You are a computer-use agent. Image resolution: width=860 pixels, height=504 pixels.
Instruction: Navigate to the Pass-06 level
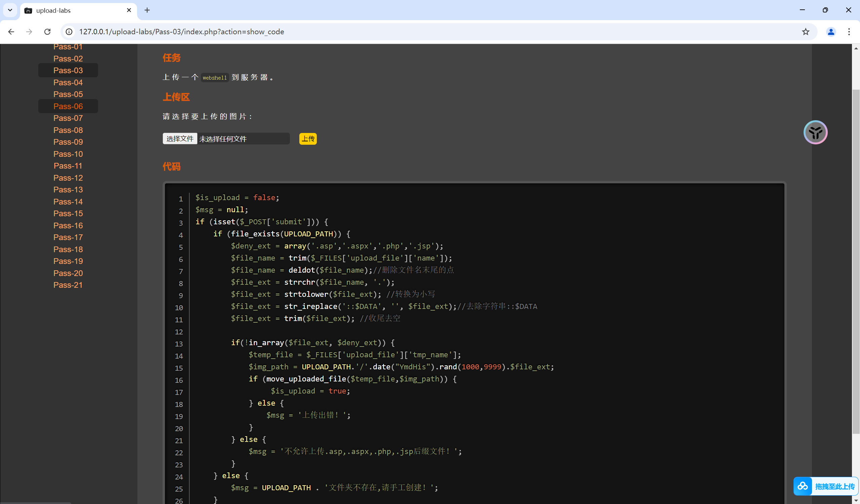tap(68, 106)
